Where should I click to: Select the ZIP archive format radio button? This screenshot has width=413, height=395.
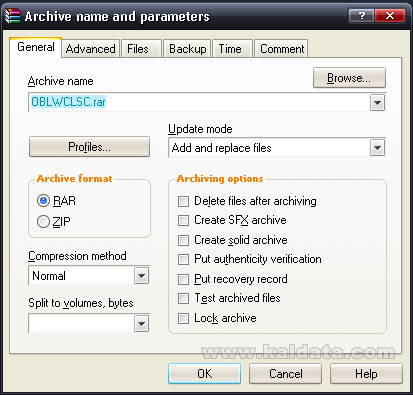pyautogui.click(x=43, y=221)
